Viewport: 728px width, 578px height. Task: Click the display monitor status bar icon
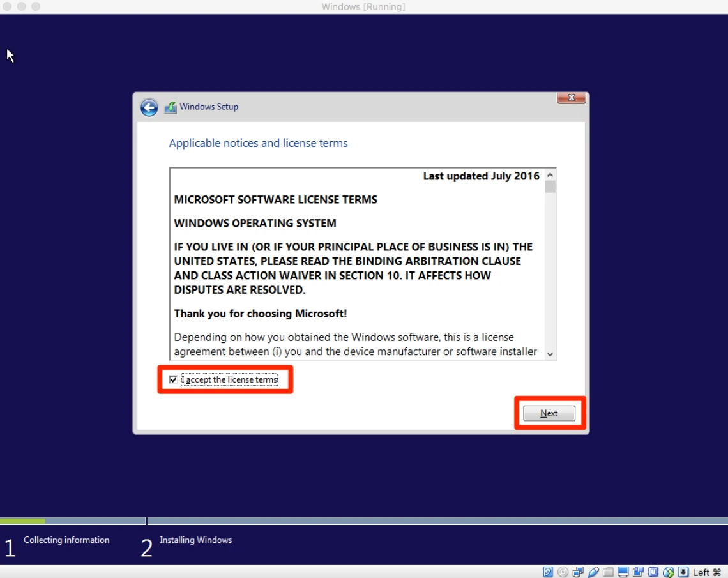pos(623,572)
